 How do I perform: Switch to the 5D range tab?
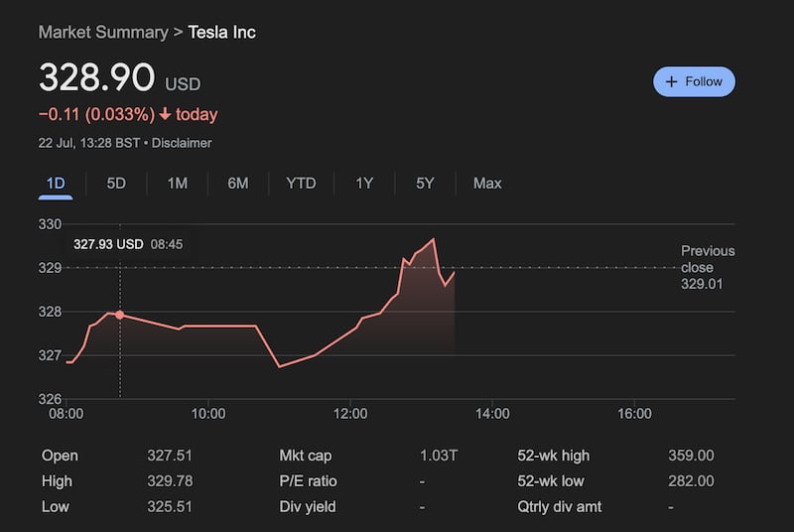tap(116, 184)
